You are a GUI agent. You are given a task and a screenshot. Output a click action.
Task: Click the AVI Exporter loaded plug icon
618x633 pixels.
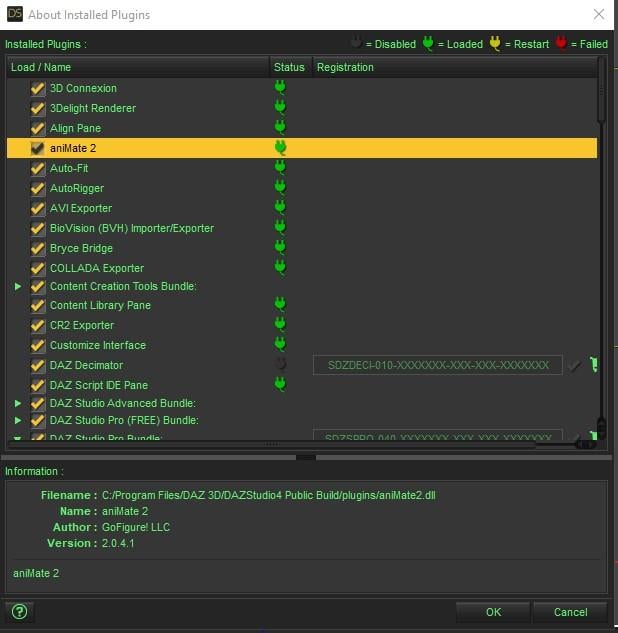[280, 208]
